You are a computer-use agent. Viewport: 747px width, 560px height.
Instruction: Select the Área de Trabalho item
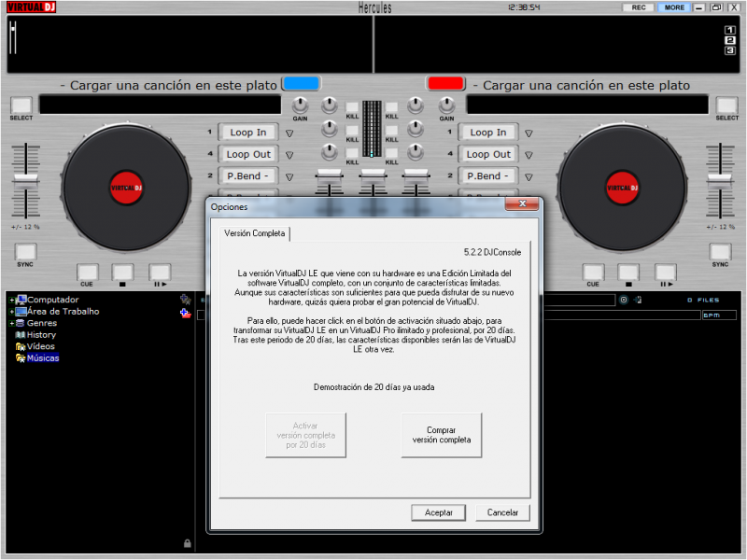pos(63,312)
